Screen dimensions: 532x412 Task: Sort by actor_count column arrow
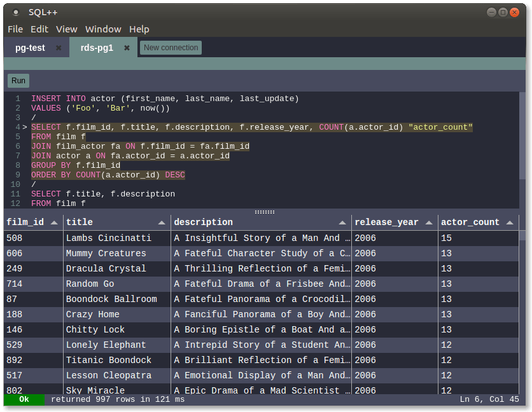coord(510,223)
